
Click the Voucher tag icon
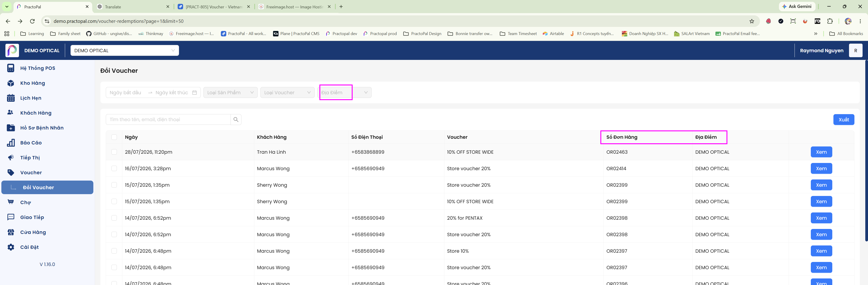point(11,172)
